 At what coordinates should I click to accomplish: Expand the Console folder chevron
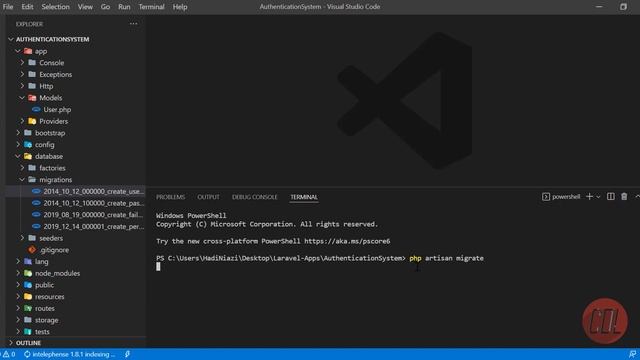[22, 62]
